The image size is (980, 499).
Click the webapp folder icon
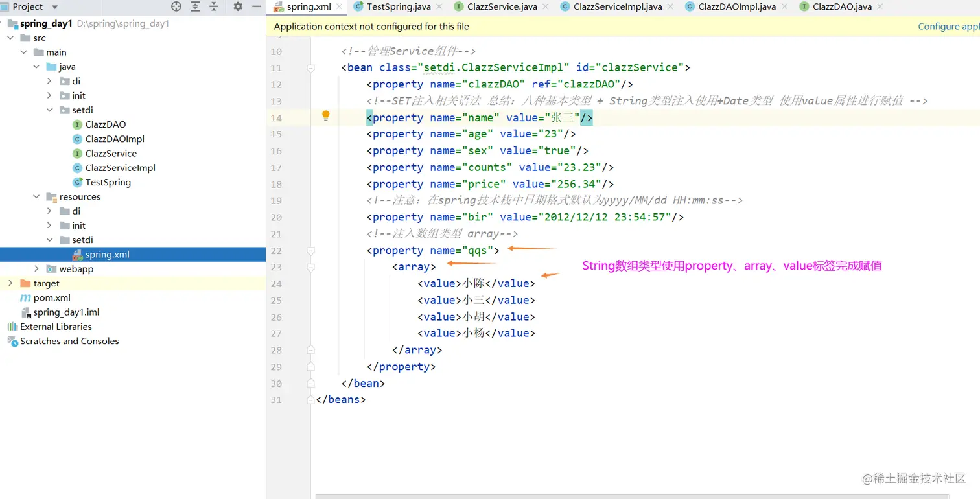[52, 269]
